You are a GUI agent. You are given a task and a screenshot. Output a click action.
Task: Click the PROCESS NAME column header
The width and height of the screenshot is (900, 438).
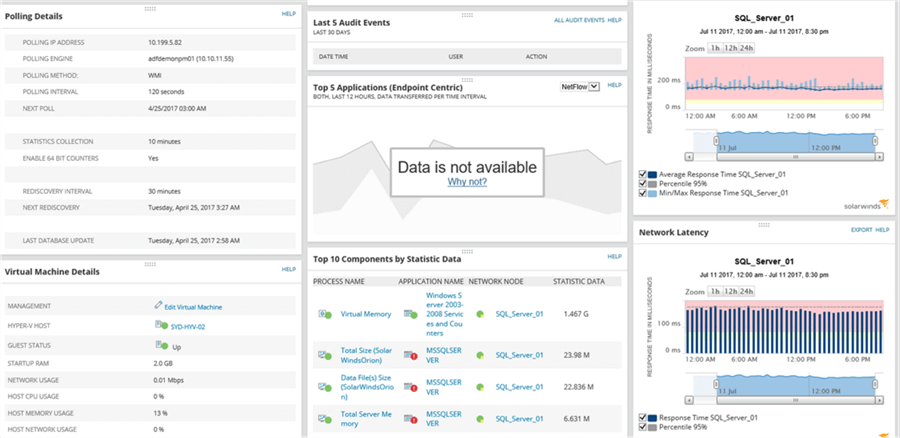click(x=339, y=282)
